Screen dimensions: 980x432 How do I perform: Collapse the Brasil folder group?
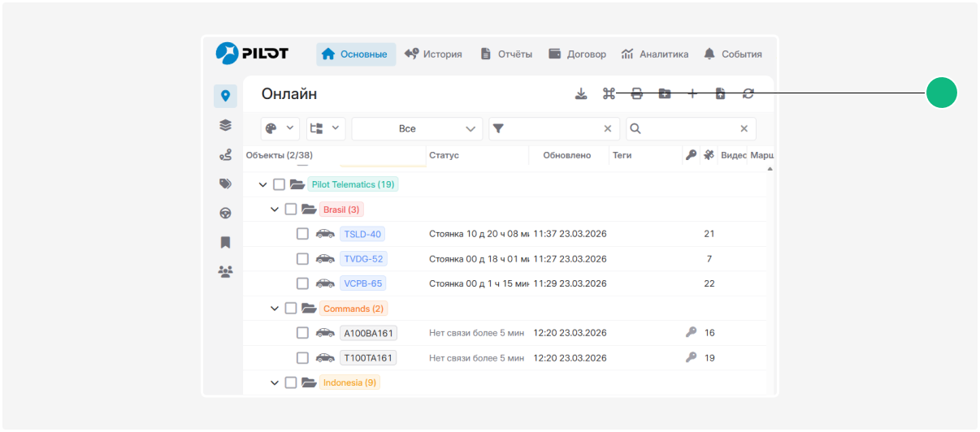[275, 210]
